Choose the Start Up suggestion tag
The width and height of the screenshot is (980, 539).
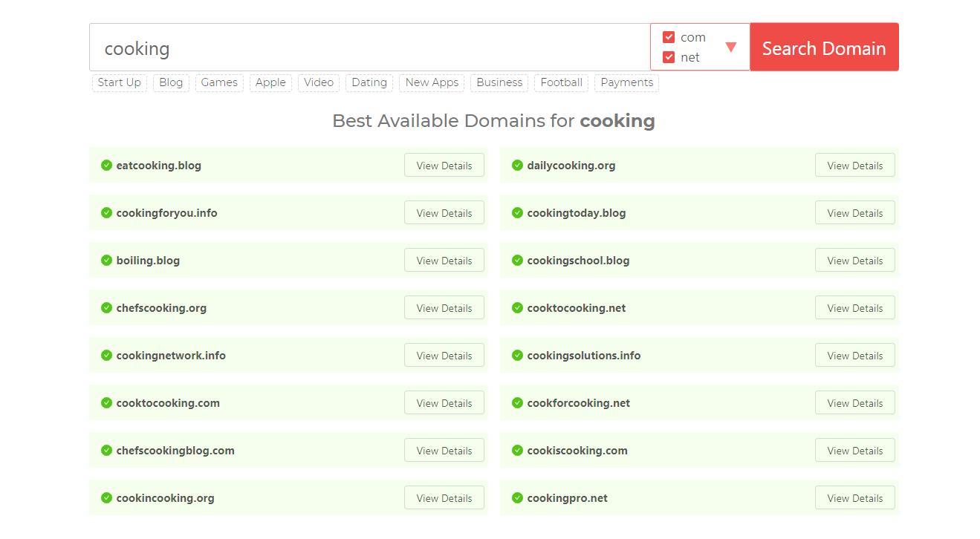tap(119, 82)
